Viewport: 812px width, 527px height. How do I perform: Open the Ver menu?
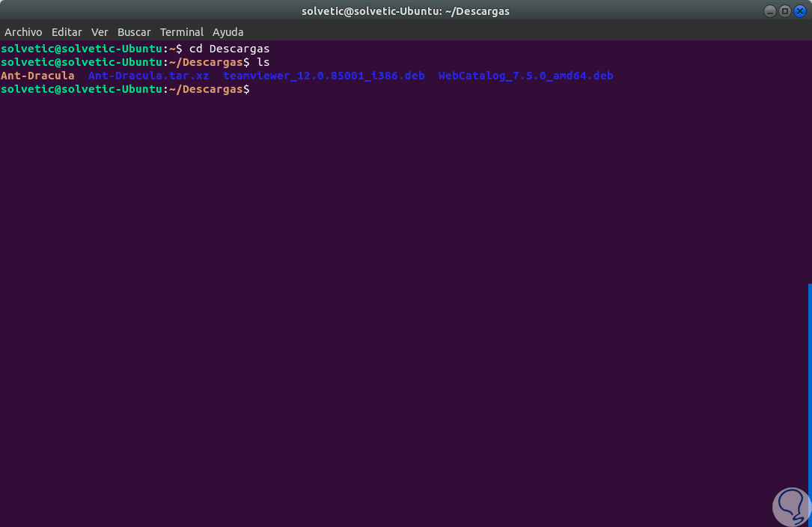pyautogui.click(x=100, y=32)
